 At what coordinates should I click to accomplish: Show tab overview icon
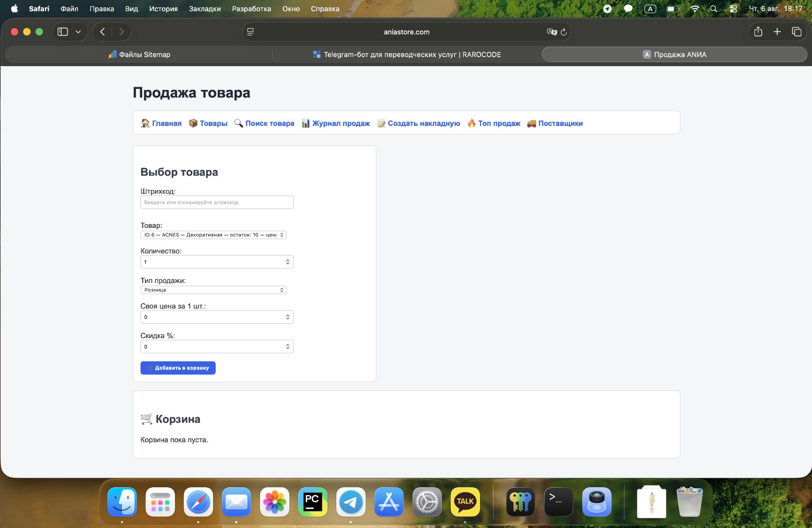(x=797, y=32)
